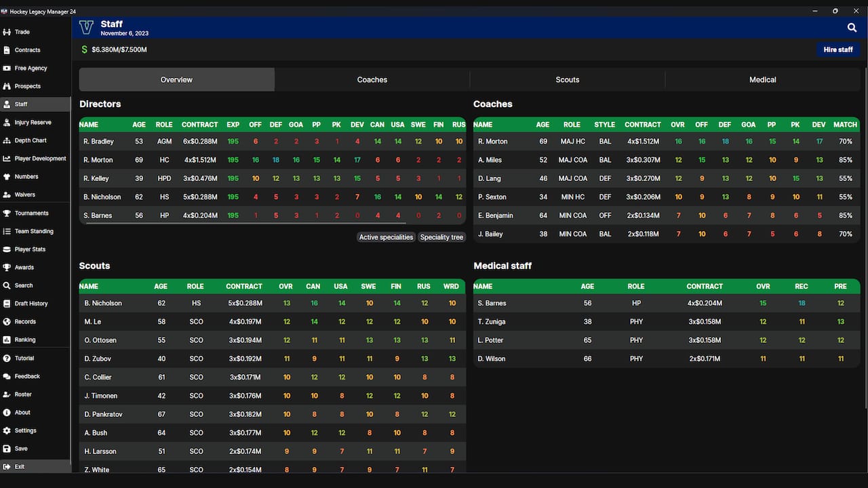This screenshot has width=868, height=488.
Task: Click the team logo in header
Action: click(x=86, y=28)
